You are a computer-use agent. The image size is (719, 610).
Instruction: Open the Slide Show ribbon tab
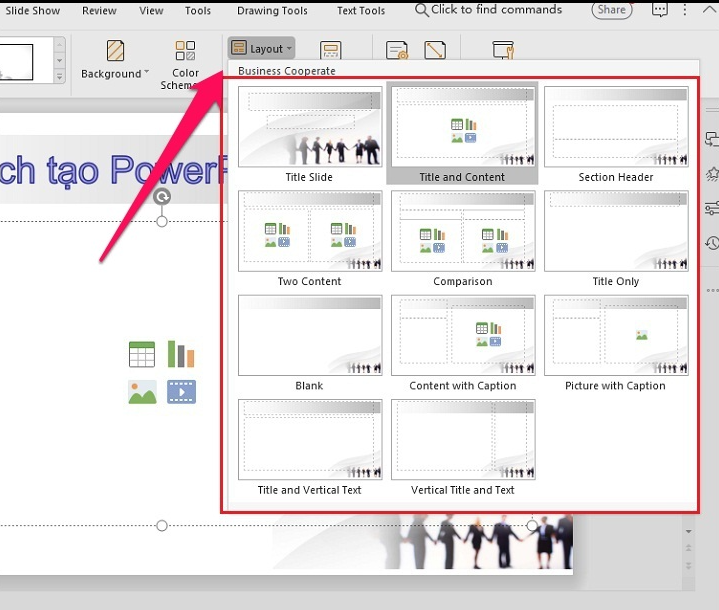point(32,11)
